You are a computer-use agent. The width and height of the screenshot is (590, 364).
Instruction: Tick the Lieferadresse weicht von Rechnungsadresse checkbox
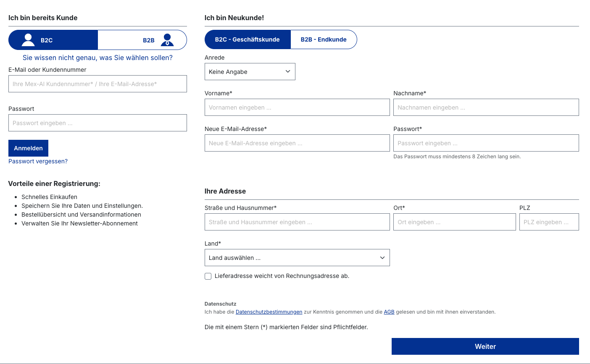click(x=208, y=276)
